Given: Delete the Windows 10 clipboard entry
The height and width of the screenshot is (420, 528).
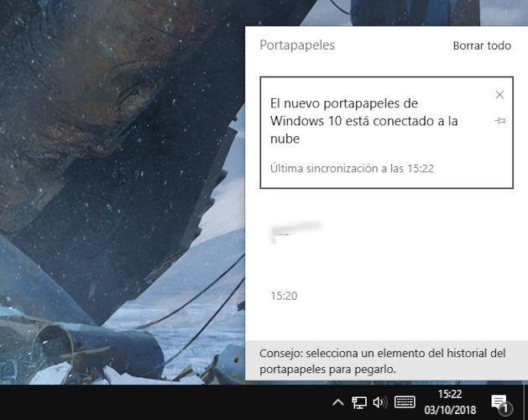Looking at the screenshot, I should (499, 95).
